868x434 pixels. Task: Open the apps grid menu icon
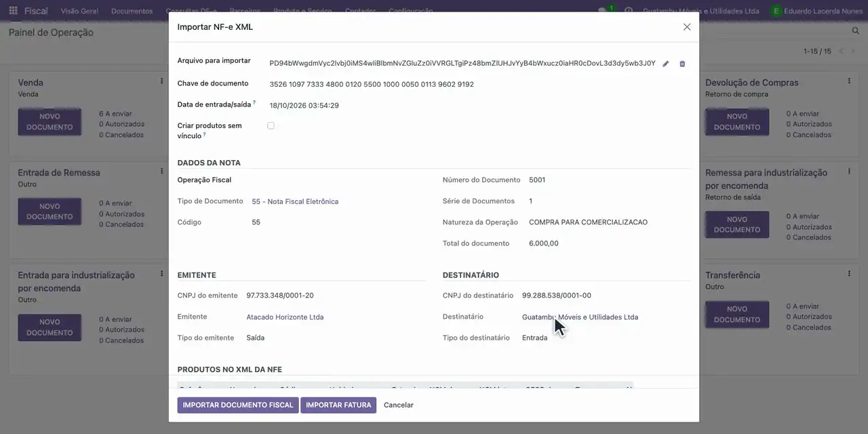13,11
